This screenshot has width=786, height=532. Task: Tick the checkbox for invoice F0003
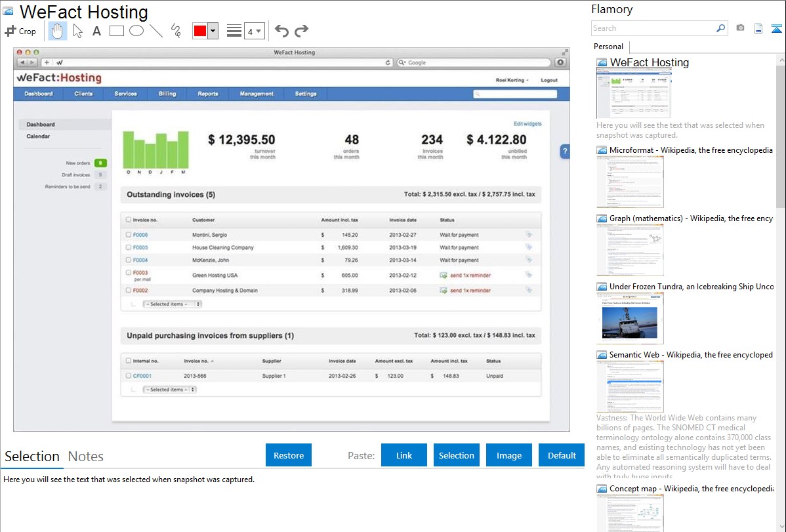(x=129, y=273)
